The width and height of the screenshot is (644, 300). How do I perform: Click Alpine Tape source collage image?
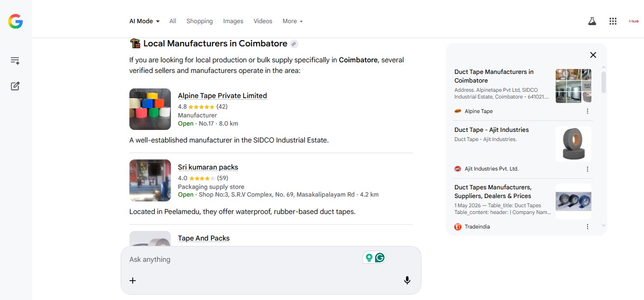coord(574,86)
